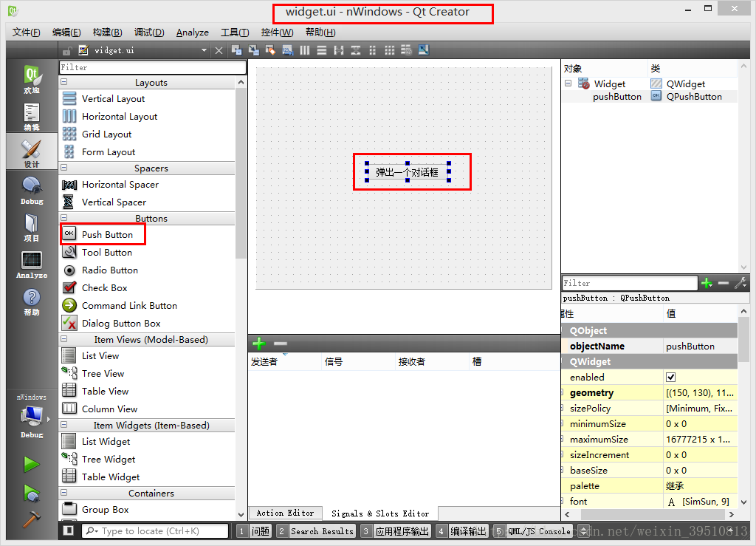Collapse the Spacers category
The height and width of the screenshot is (546, 756).
click(64, 168)
